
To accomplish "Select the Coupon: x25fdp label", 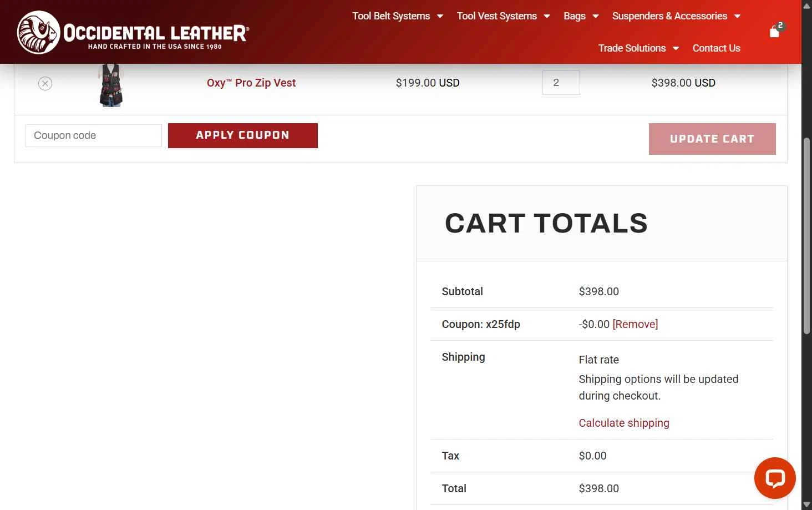I will [x=481, y=324].
